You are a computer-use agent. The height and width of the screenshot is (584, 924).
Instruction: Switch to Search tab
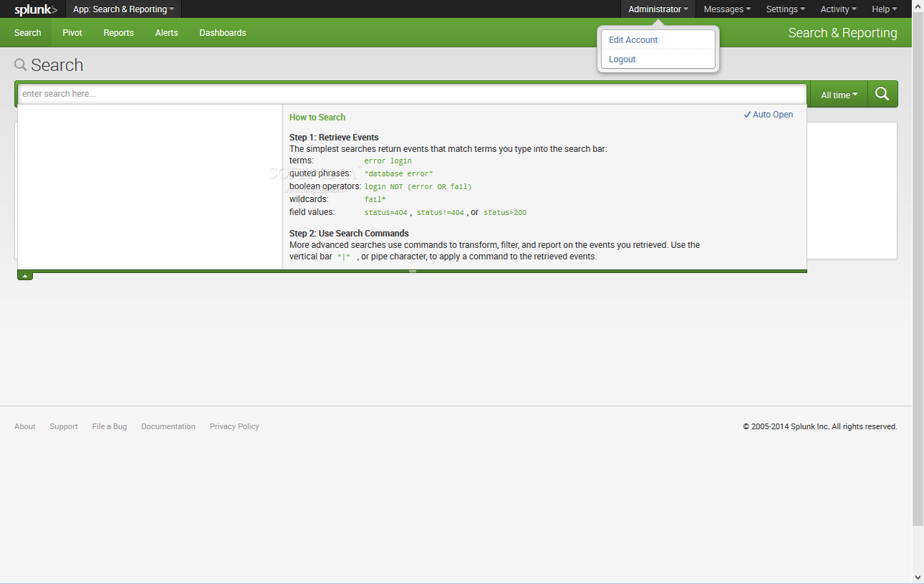tap(28, 33)
